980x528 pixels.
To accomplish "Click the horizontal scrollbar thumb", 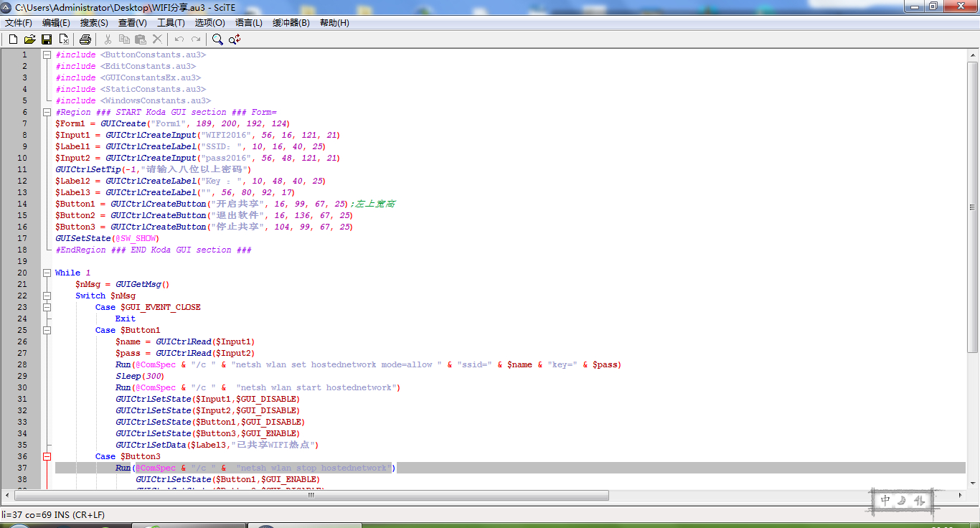I will pos(311,496).
